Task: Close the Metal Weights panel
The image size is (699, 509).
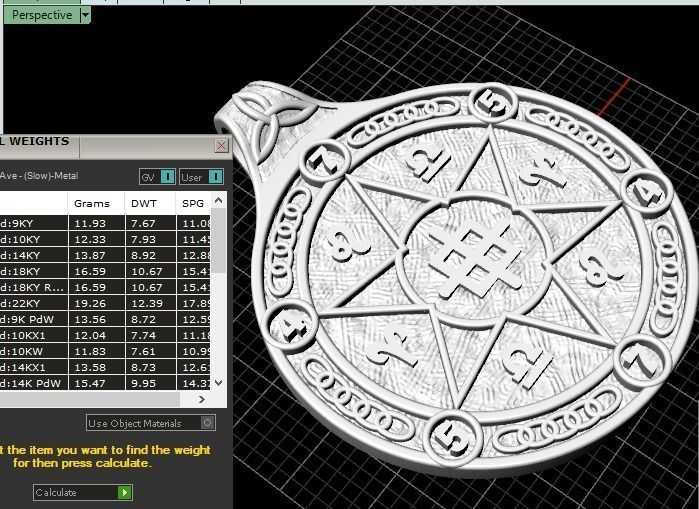Action: (x=222, y=146)
